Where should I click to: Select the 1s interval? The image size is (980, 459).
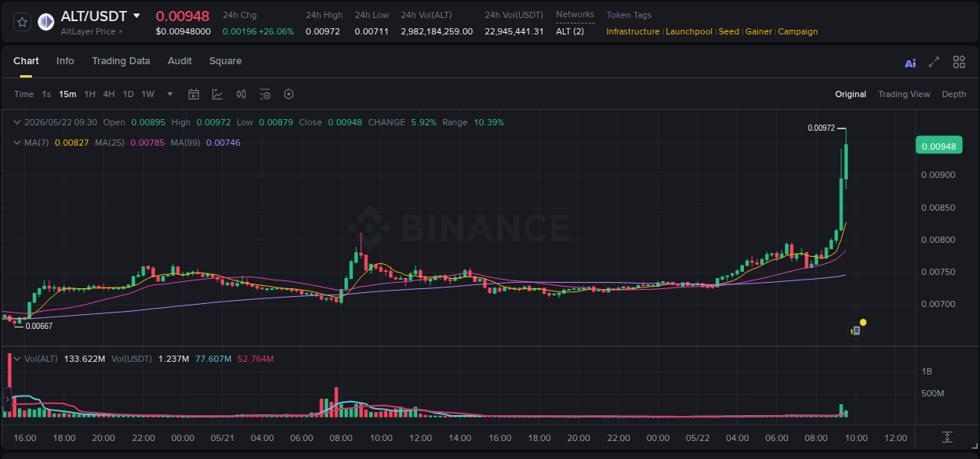(x=46, y=94)
